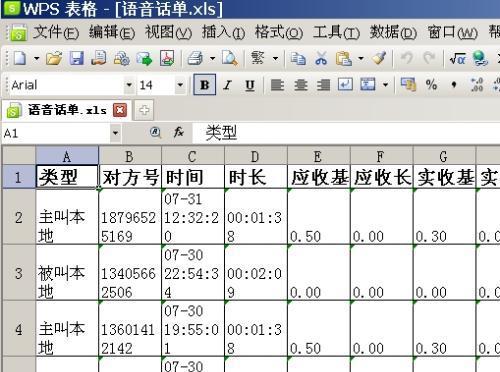The height and width of the screenshot is (372, 500).
Task: Insert a formula with the square root icon
Action: click(x=457, y=59)
